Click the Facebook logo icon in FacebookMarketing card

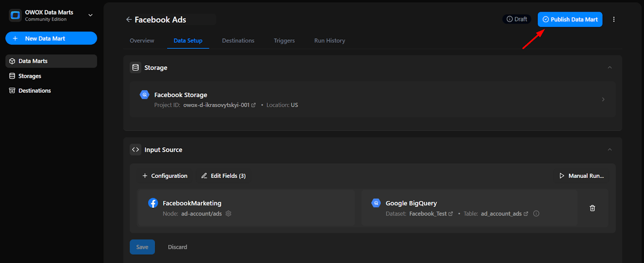(153, 203)
